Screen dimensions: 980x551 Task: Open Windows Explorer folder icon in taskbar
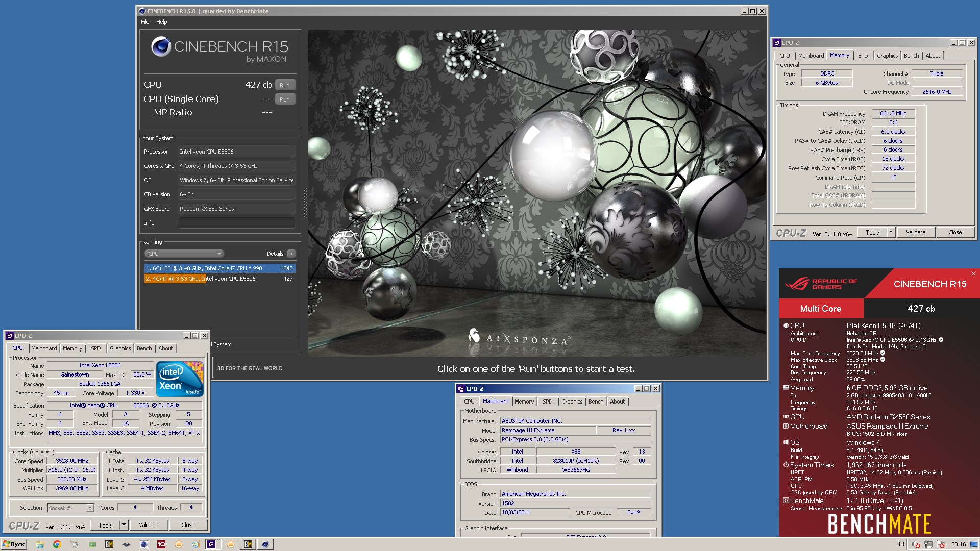coord(39,544)
